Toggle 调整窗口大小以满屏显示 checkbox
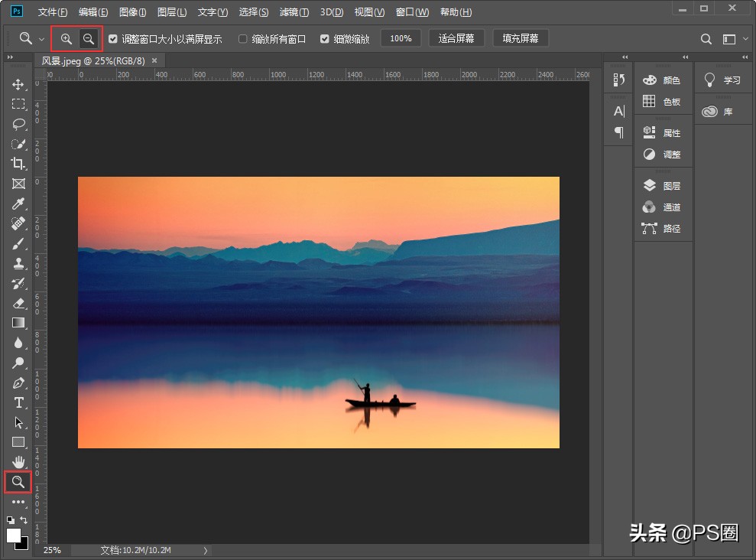Image resolution: width=756 pixels, height=560 pixels. click(113, 39)
